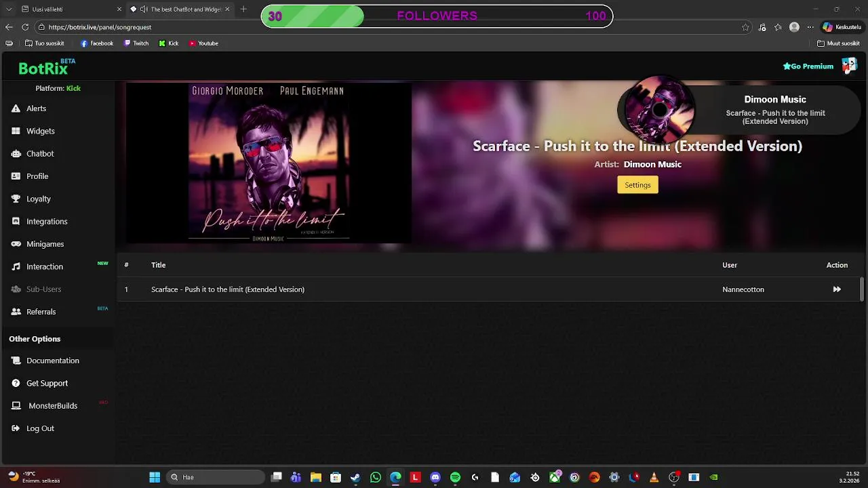Open song request Settings

[x=637, y=185]
